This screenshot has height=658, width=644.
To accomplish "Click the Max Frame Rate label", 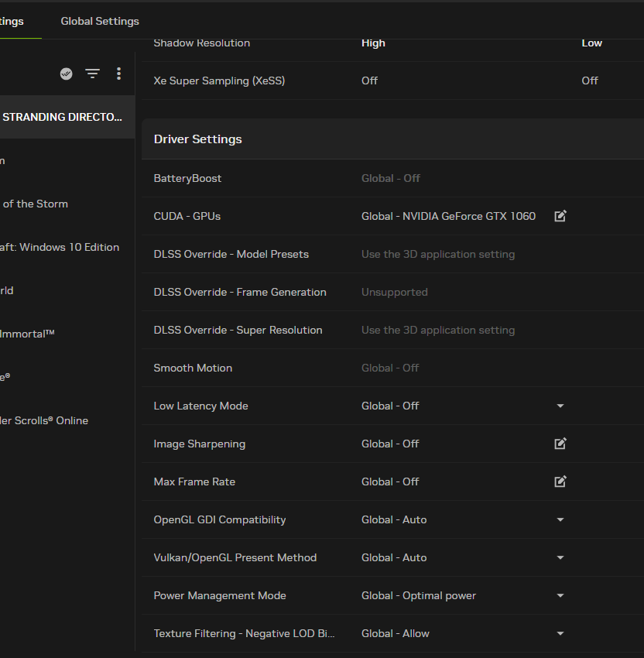I will click(194, 482).
